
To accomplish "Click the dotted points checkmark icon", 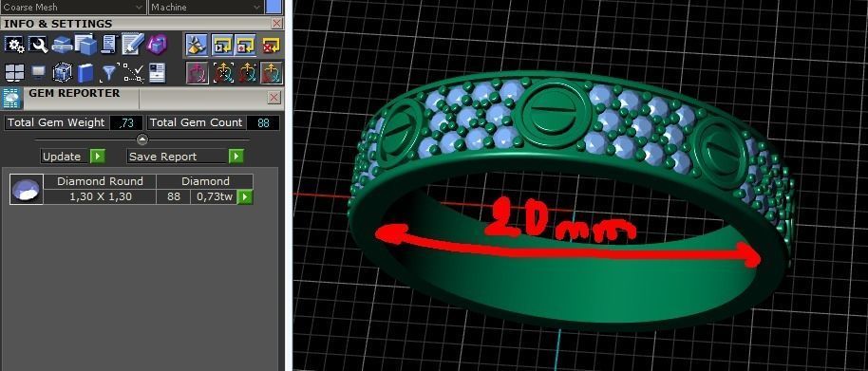I will tap(133, 72).
